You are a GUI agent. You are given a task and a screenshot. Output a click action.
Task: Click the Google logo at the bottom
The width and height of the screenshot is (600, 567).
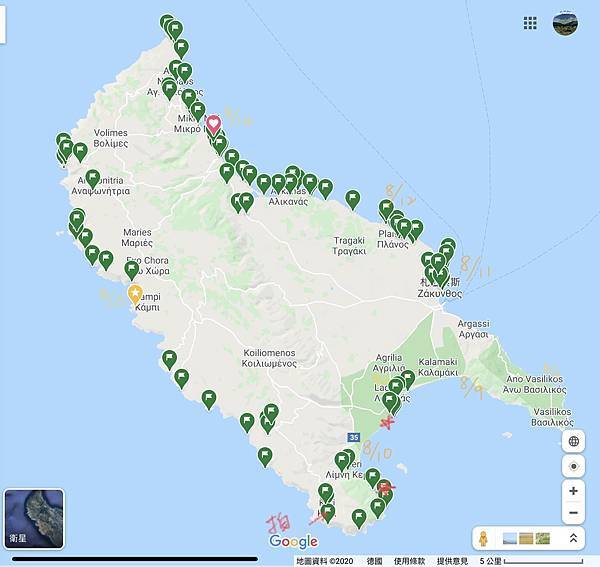[293, 541]
